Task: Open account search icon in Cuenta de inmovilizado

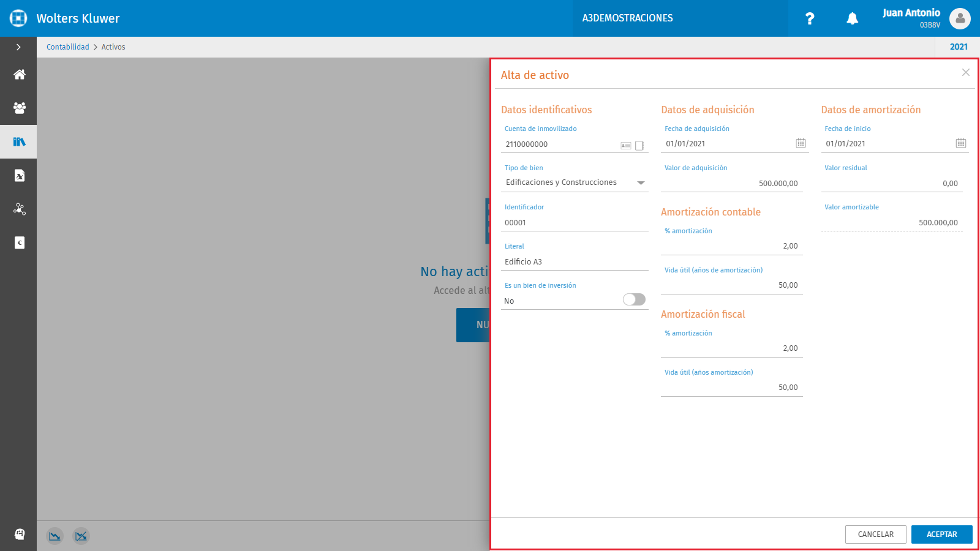Action: (626, 146)
